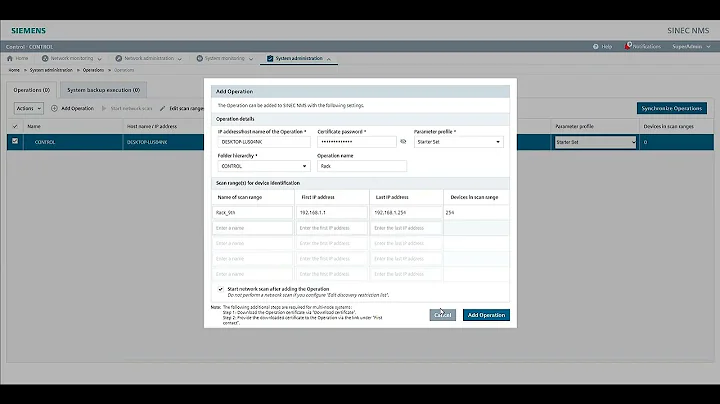Uncheck the CONTROL row checkbox
This screenshot has width=720, height=404.
click(x=15, y=141)
